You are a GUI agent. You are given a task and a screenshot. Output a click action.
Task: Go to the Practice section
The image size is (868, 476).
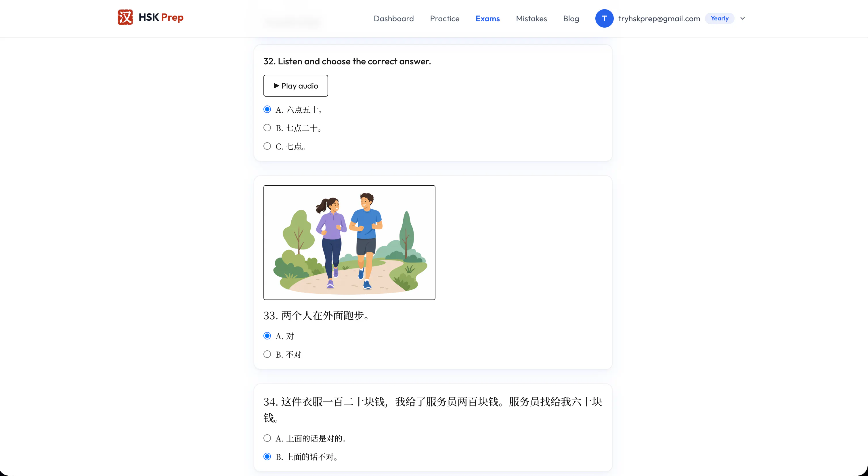tap(444, 18)
